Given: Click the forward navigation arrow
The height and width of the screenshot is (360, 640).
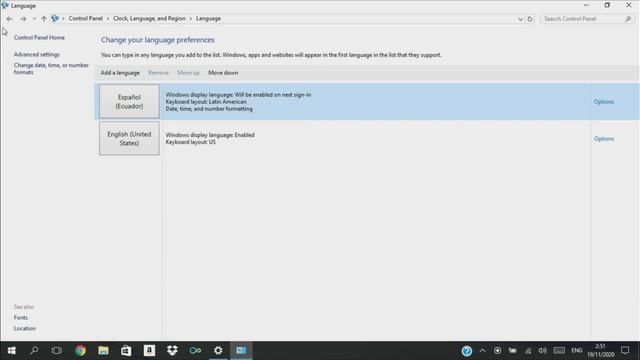Looking at the screenshot, I should (23, 19).
